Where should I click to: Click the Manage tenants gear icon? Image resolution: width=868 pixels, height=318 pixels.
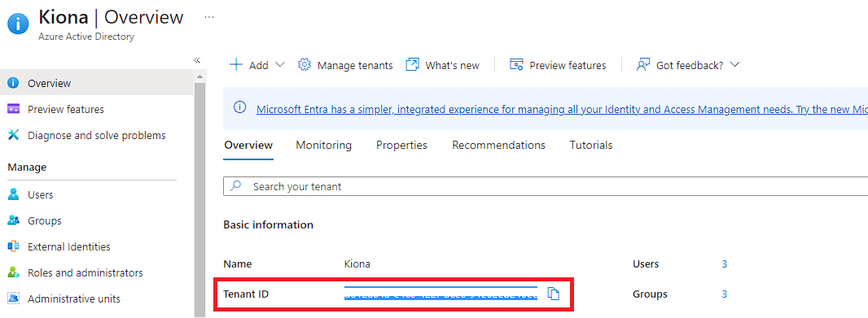tap(305, 65)
